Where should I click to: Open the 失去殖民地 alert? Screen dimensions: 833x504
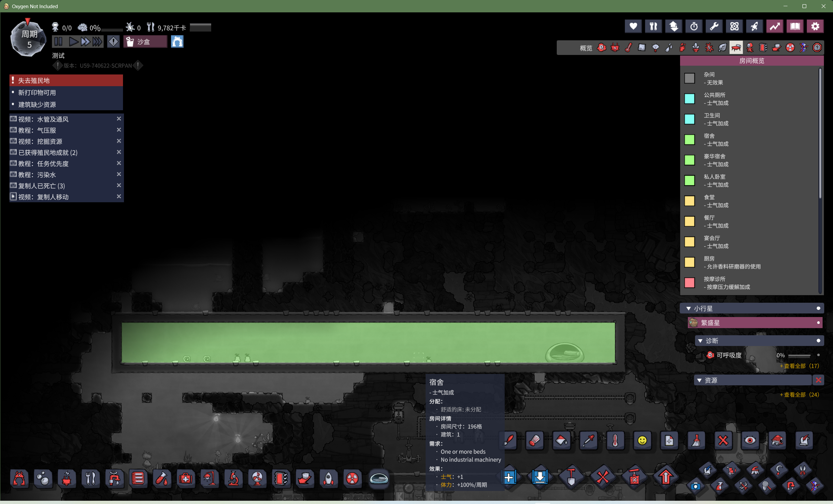[x=66, y=80]
